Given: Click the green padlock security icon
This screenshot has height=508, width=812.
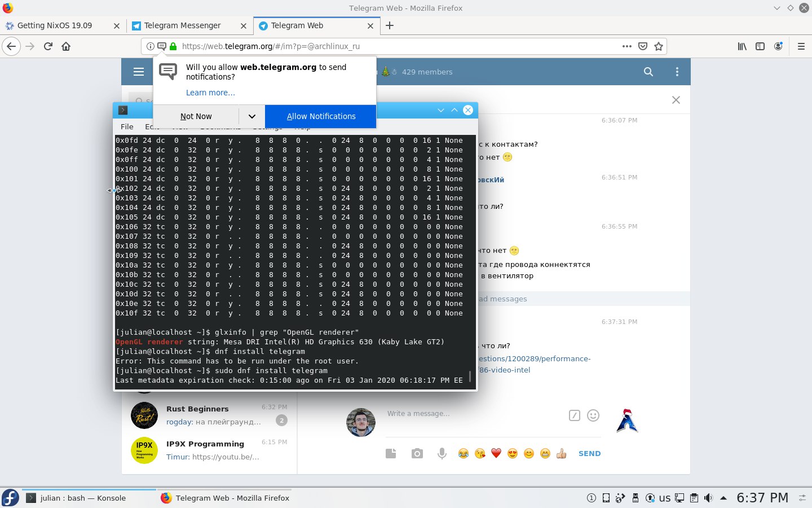Looking at the screenshot, I should [173, 46].
